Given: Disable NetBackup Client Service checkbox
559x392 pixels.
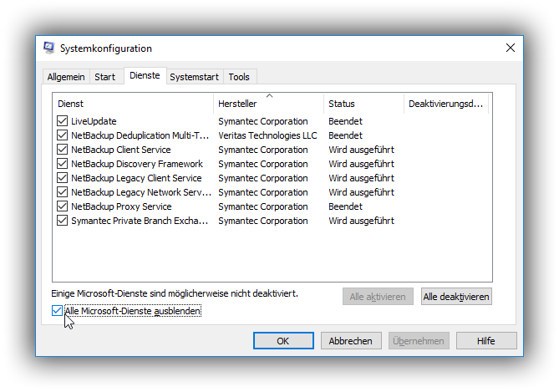Looking at the screenshot, I should (62, 150).
